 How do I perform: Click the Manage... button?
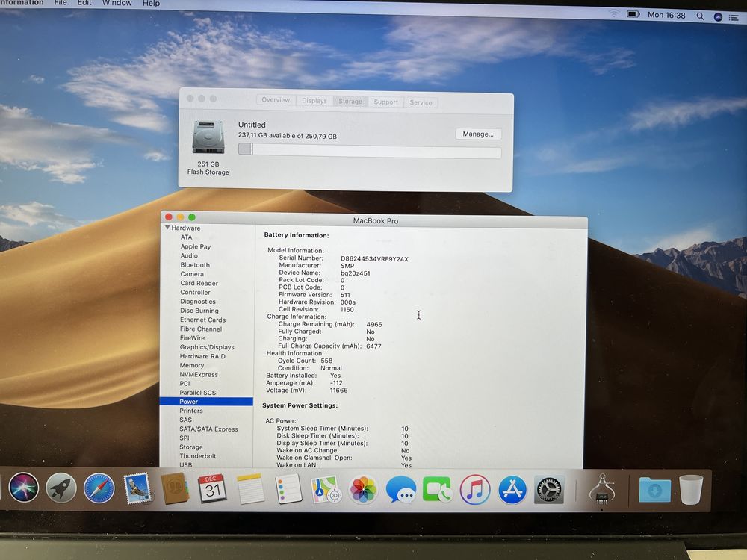(478, 134)
